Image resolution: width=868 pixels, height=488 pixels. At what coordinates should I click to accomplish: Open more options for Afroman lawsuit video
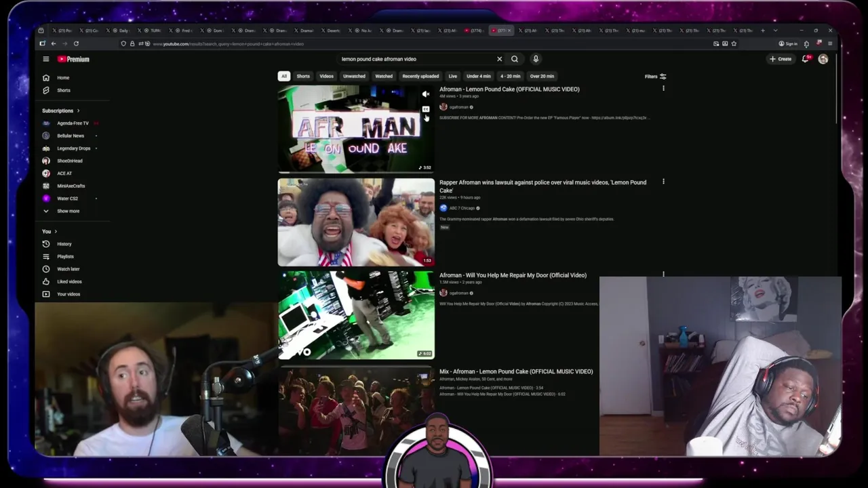[663, 182]
